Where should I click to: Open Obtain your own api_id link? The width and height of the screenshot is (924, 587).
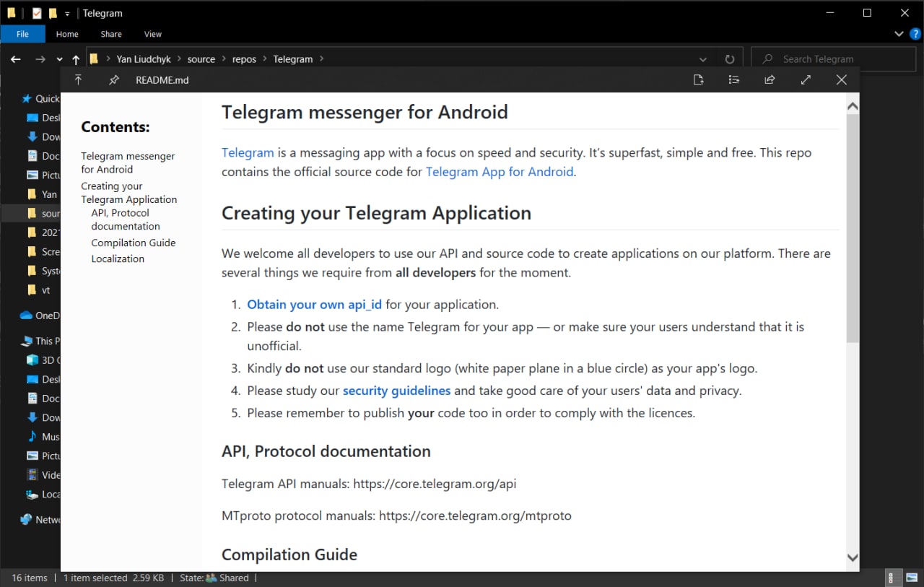(x=314, y=305)
